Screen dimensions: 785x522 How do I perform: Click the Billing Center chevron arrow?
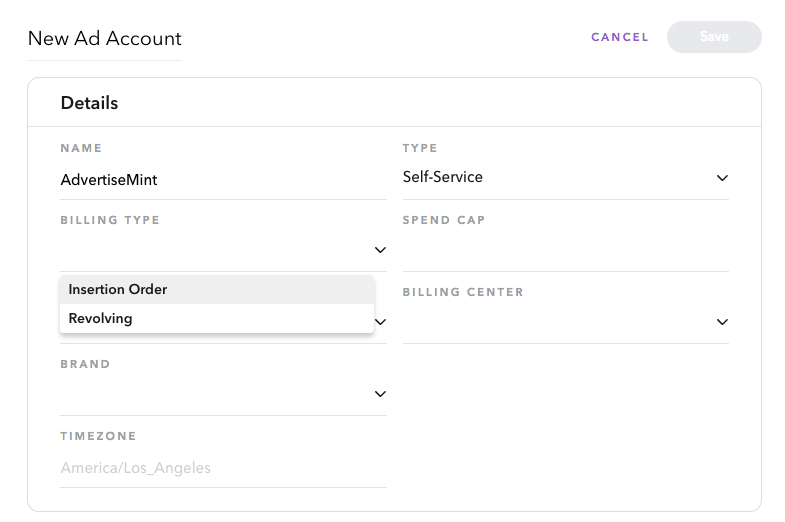(x=722, y=322)
